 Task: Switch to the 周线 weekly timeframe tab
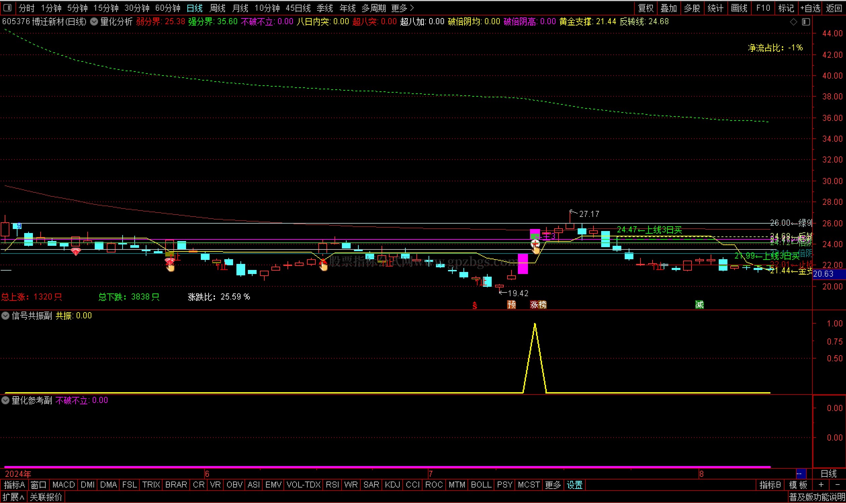[217, 8]
